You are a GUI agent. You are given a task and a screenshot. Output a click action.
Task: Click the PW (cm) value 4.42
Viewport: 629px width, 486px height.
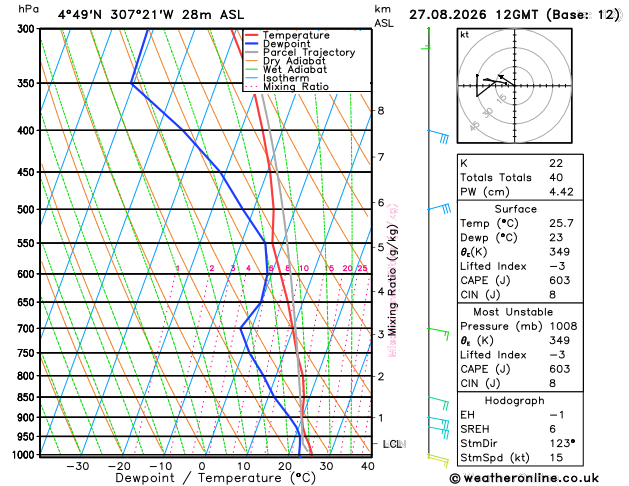[x=561, y=192]
